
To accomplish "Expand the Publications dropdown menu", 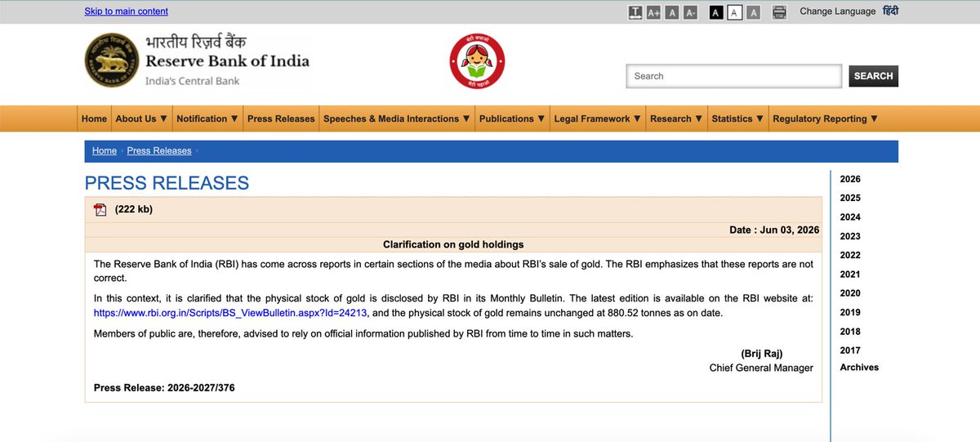I will pos(513,118).
